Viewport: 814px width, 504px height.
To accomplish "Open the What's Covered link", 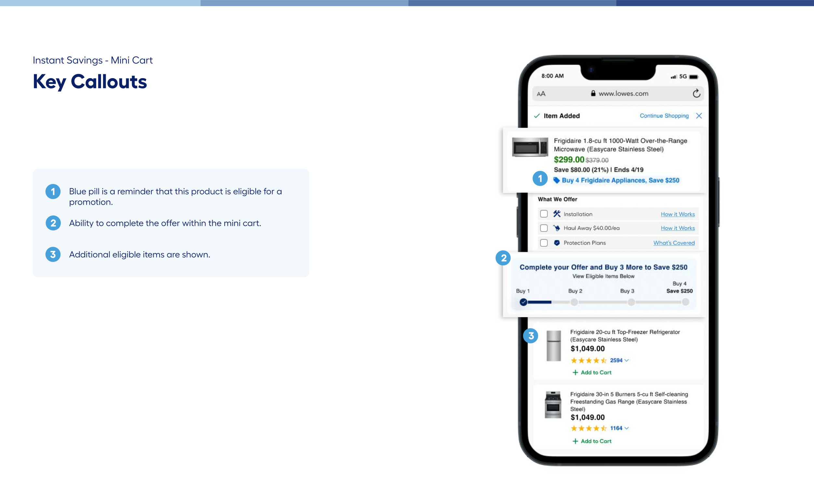I will (x=674, y=243).
